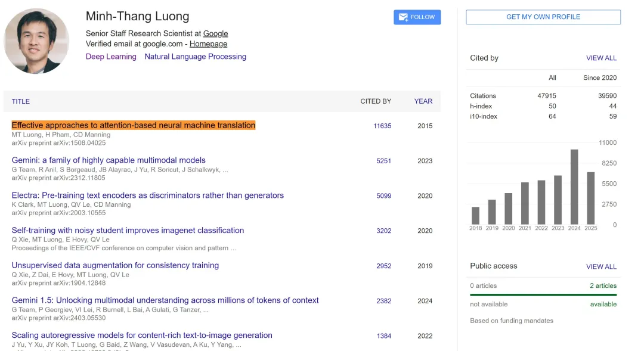
Task: View the 11635 citations count link
Action: pyautogui.click(x=382, y=126)
